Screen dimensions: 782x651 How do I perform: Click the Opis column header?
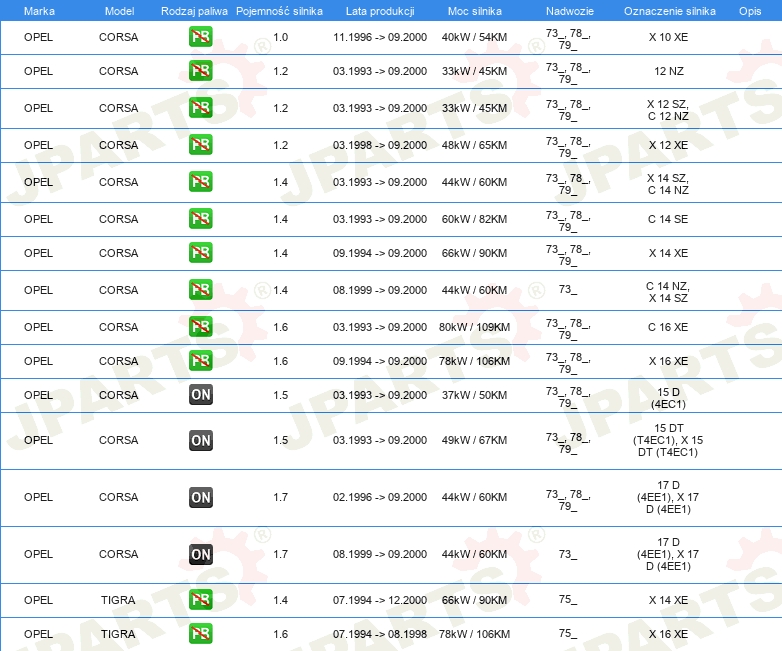[x=750, y=11]
